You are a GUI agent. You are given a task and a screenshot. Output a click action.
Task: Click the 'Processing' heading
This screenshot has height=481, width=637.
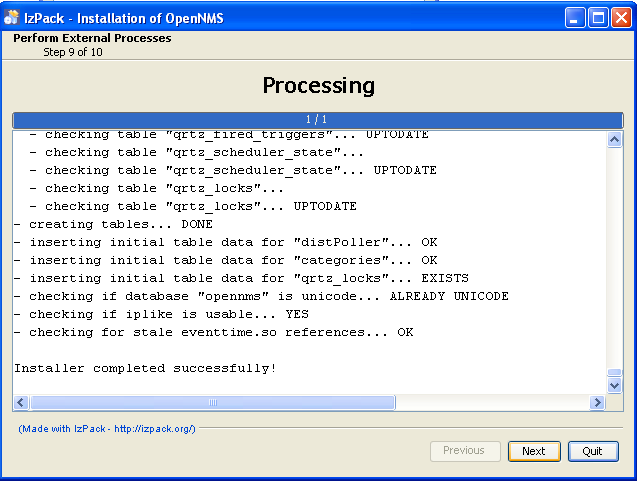point(318,86)
